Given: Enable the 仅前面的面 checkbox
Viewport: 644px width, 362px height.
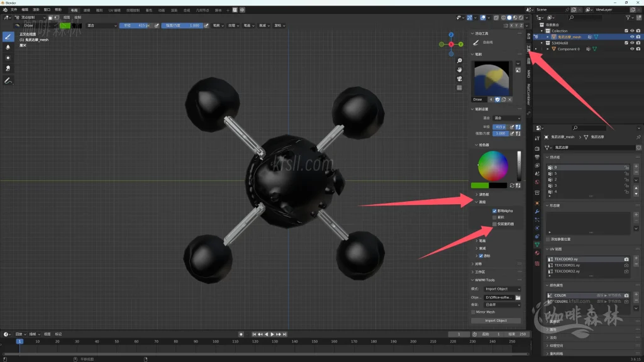Looking at the screenshot, I should 494,224.
